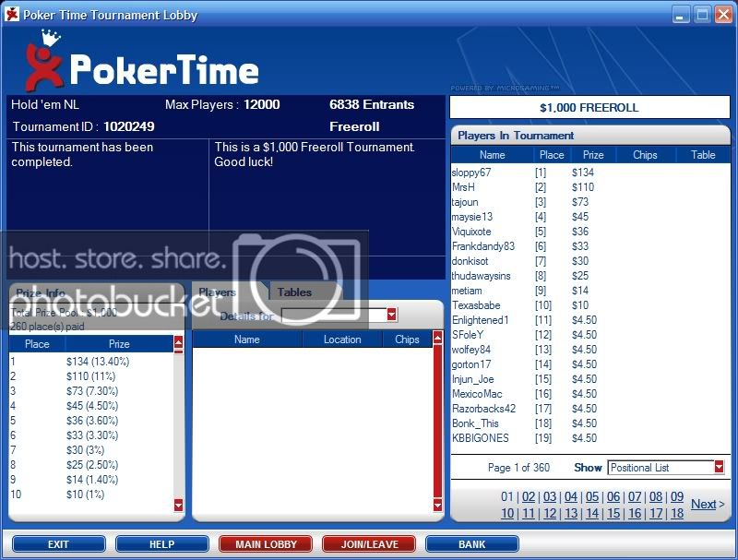This screenshot has height=560, width=738.
Task: Open player list page 12
Action: [x=550, y=514]
